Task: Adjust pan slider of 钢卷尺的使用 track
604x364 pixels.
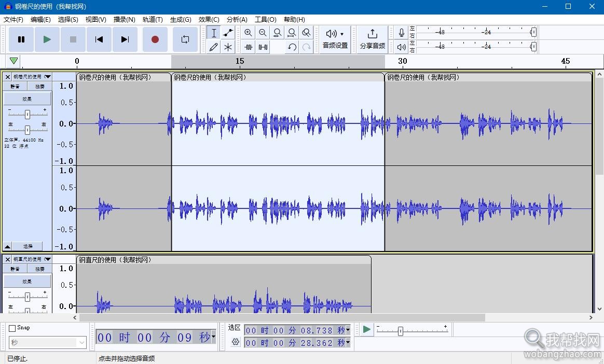Action: [x=28, y=130]
